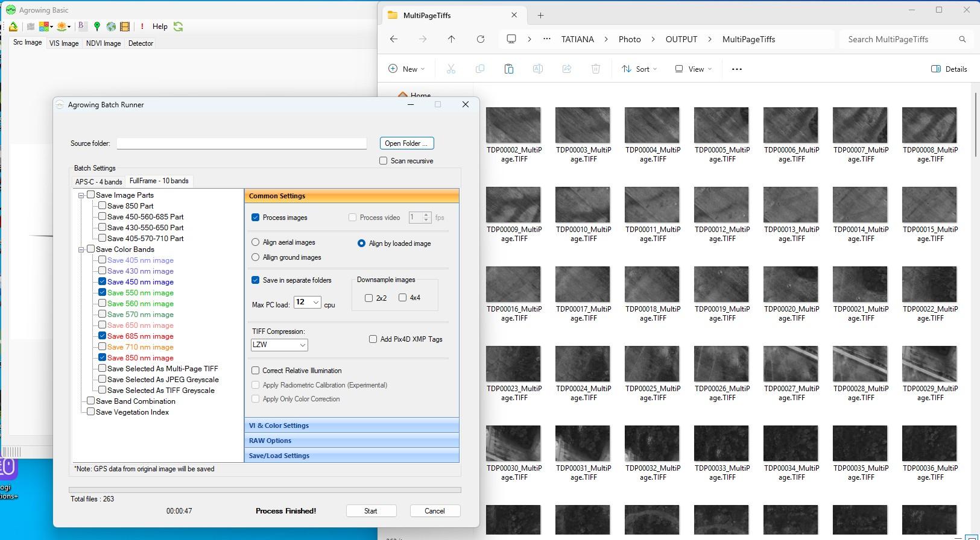The width and height of the screenshot is (980, 540).
Task: Toggle the Scan recursive checkbox
Action: pyautogui.click(x=383, y=161)
